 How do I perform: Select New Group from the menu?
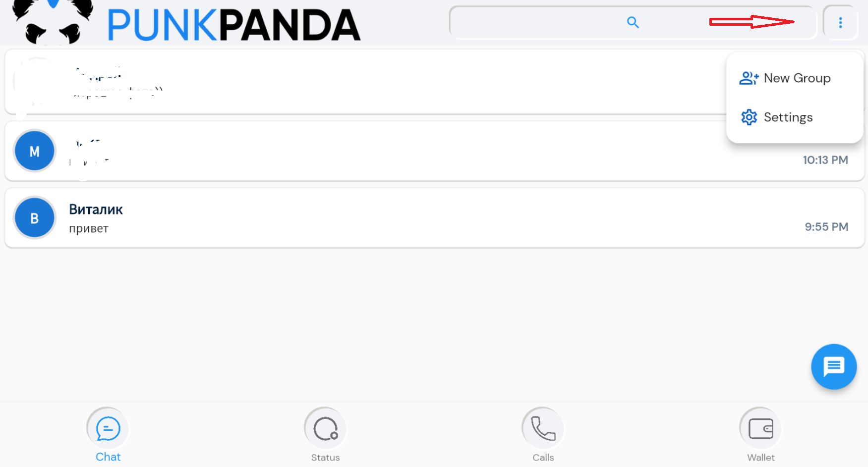pyautogui.click(x=797, y=78)
